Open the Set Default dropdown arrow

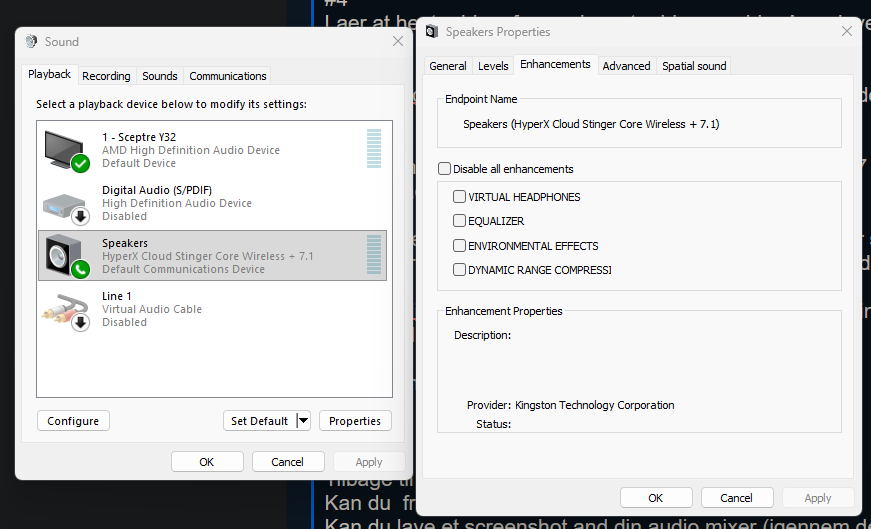(x=303, y=421)
